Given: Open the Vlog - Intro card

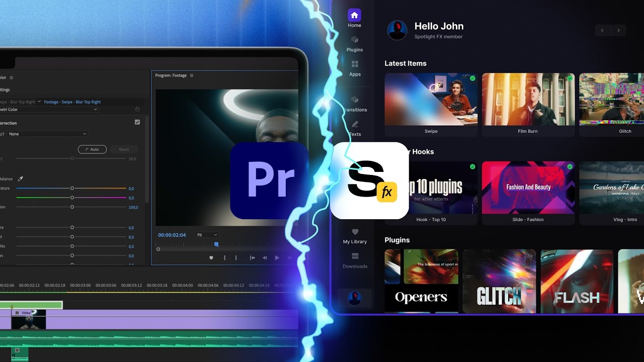Looking at the screenshot, I should 611,193.
